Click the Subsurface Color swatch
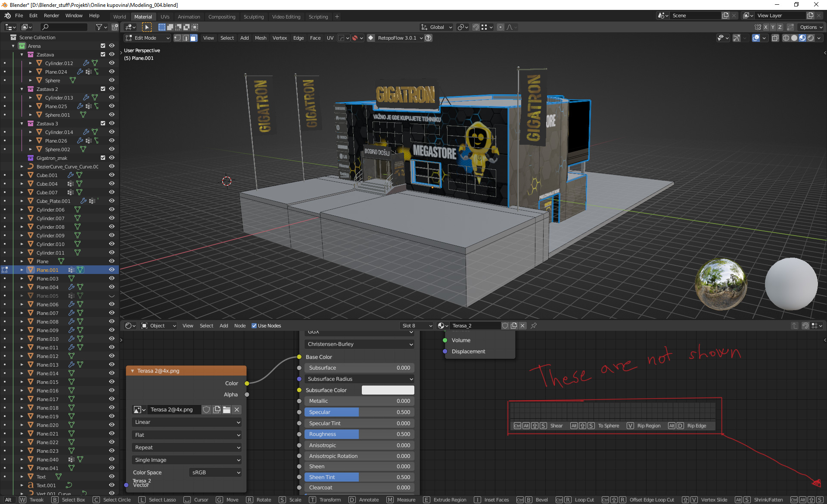The height and width of the screenshot is (504, 827). coord(388,390)
